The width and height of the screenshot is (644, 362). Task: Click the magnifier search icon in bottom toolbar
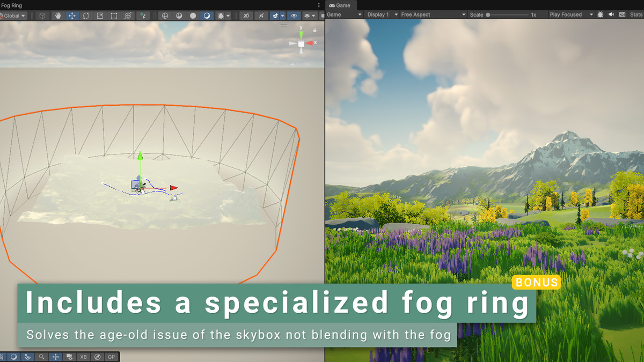pos(42,357)
